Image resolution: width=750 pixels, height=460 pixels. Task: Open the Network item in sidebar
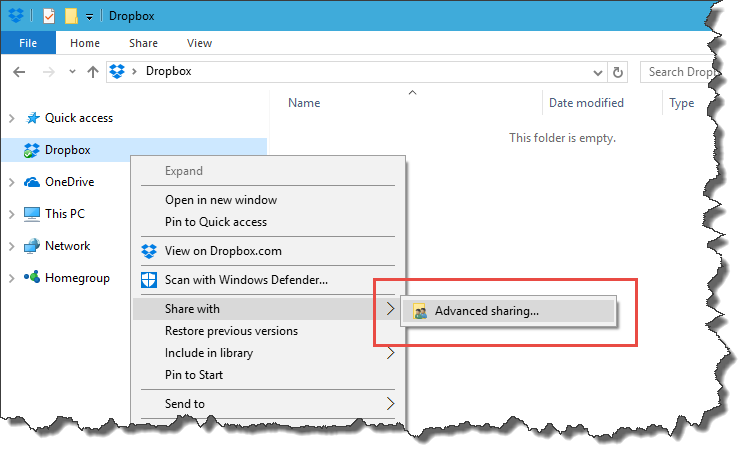pyautogui.click(x=67, y=246)
